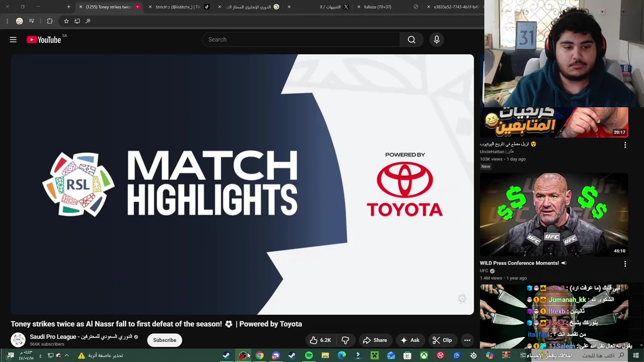Open WILD Press Conference Moments title
Image resolution: width=644 pixels, height=362 pixels.
click(519, 263)
